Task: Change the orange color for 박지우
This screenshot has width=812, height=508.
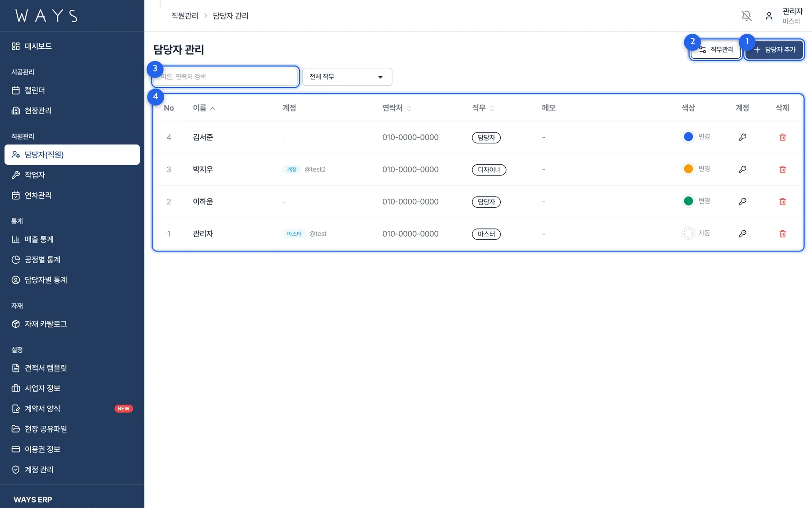Action: pos(688,168)
